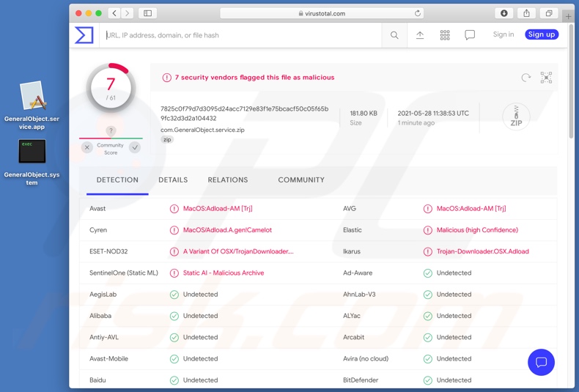Open the COMMUNITY tab
579x392 pixels.
point(301,180)
